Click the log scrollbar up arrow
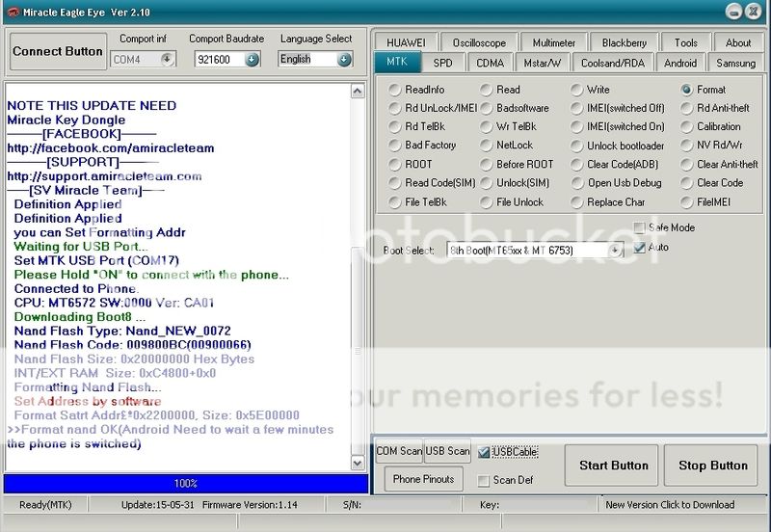 (358, 91)
